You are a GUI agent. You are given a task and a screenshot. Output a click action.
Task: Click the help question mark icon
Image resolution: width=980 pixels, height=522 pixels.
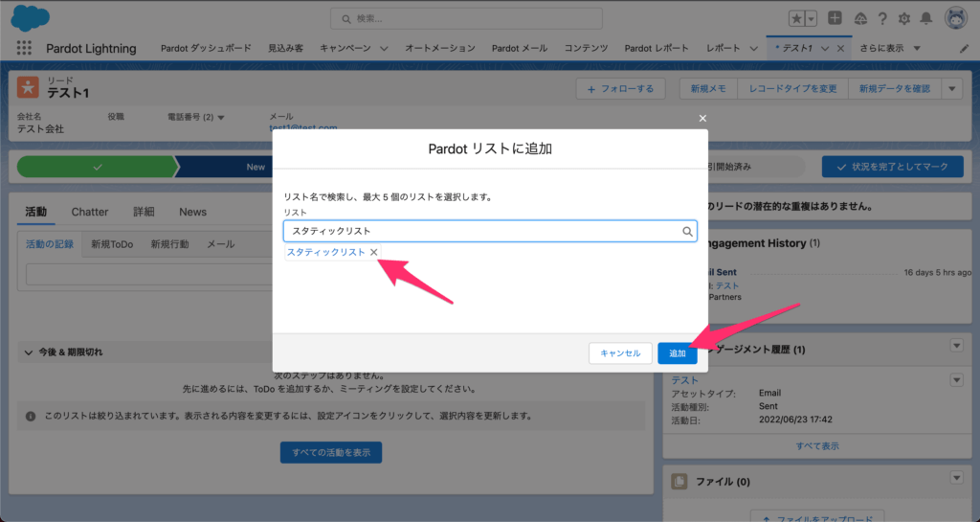(882, 19)
